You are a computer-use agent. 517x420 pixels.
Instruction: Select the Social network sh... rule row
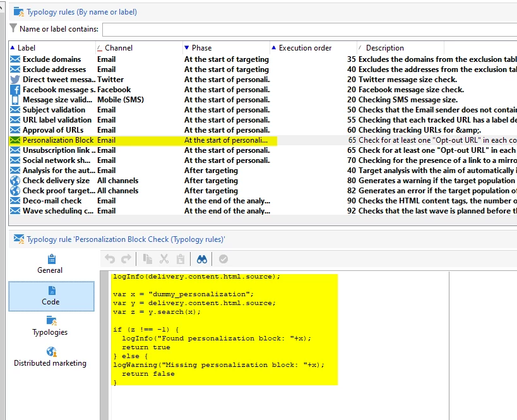tap(263, 160)
